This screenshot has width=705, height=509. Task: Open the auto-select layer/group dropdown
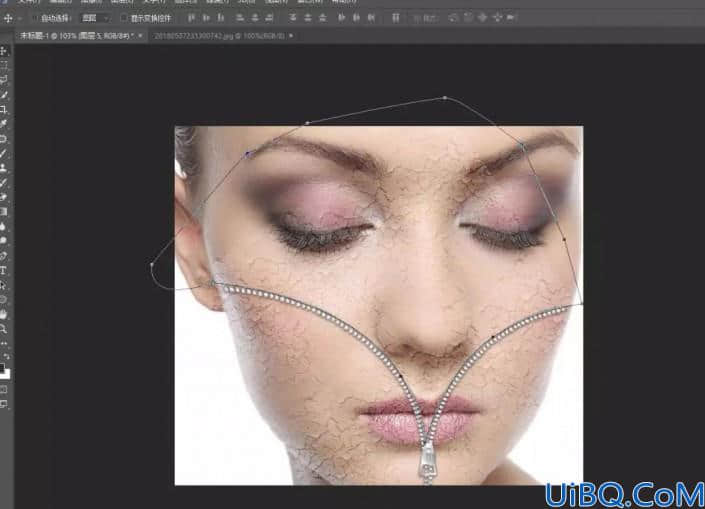click(x=95, y=18)
